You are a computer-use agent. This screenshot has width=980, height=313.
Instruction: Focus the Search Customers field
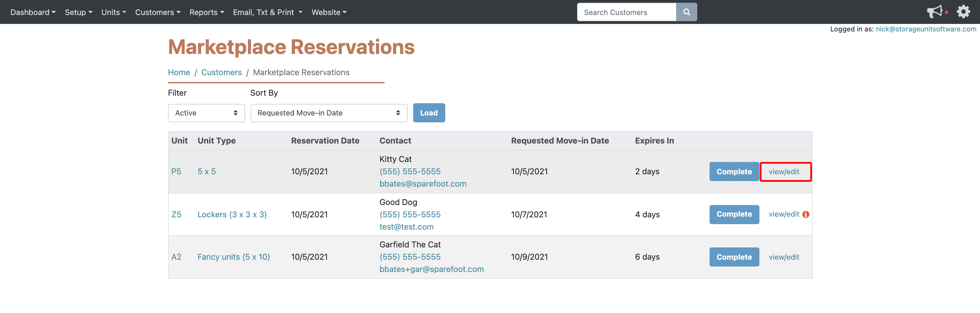[626, 12]
